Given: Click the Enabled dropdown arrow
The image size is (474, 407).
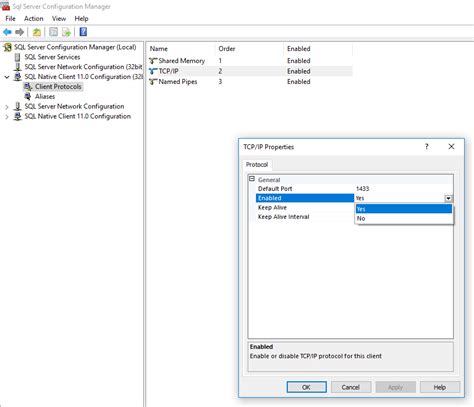Looking at the screenshot, I should [449, 198].
